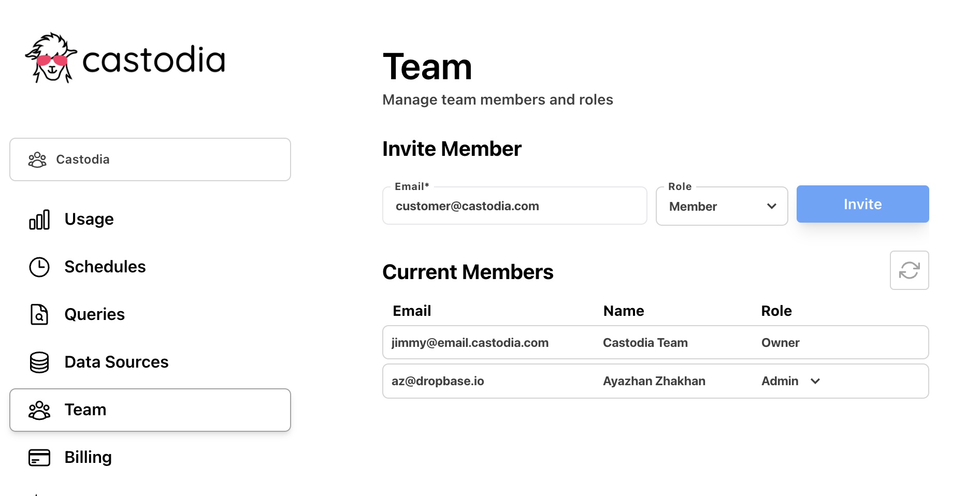Click the Billing credit card icon
Viewport: 980px width, 496px height.
[x=39, y=458]
